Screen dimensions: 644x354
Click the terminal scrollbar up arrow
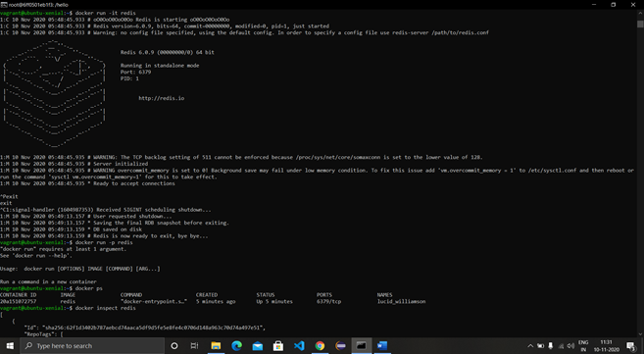click(x=640, y=13)
